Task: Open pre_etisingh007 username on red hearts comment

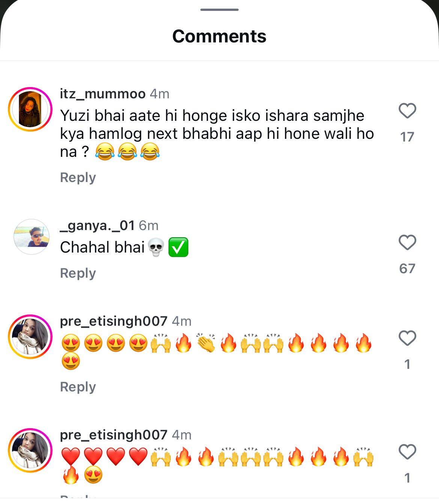Action: pyautogui.click(x=113, y=435)
